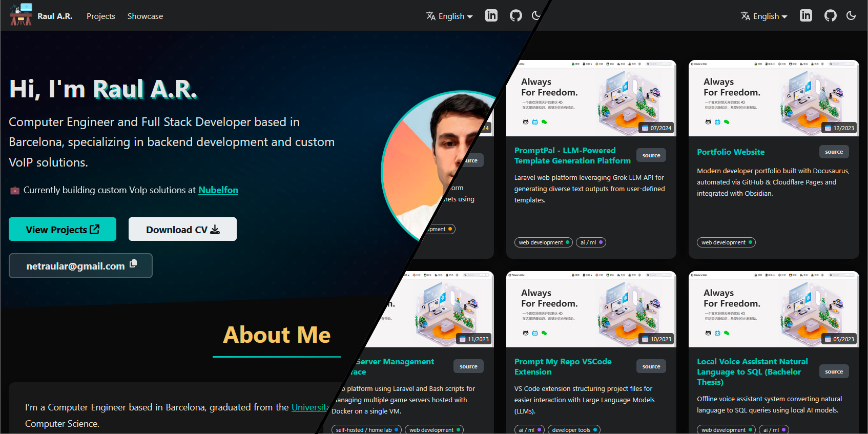Viewport: 868px width, 434px height.
Task: Toggle dark mode moon in right navbar
Action: [851, 15]
